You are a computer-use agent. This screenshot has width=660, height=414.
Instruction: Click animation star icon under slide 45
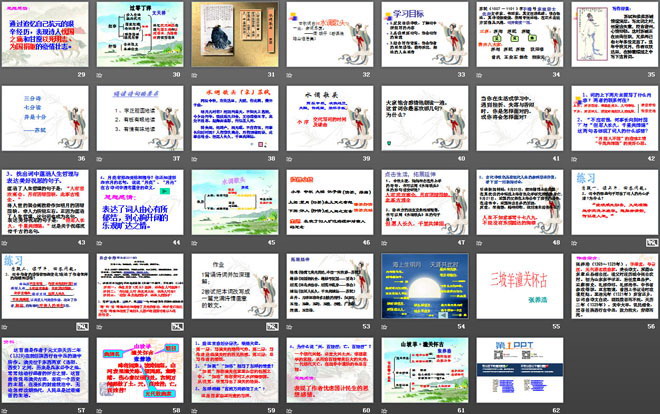tap(194, 243)
